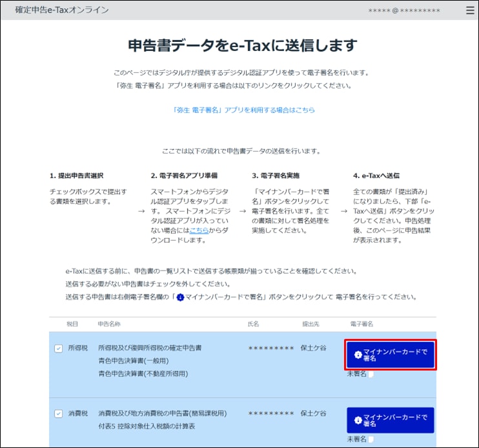Image resolution: width=479 pixels, height=448 pixels.
Task: Click the 未署名 status icon for 消費税
Action: pyautogui.click(x=371, y=439)
